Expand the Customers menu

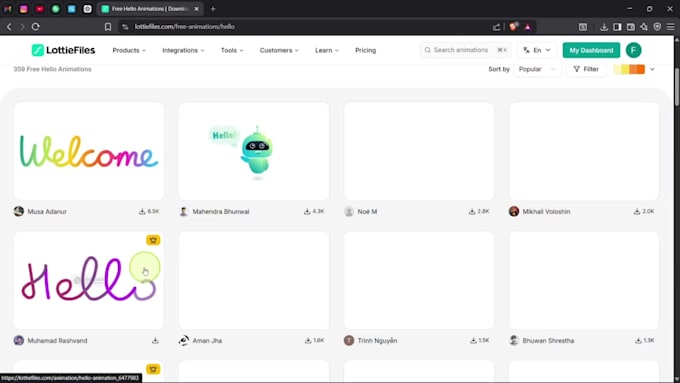coord(279,50)
